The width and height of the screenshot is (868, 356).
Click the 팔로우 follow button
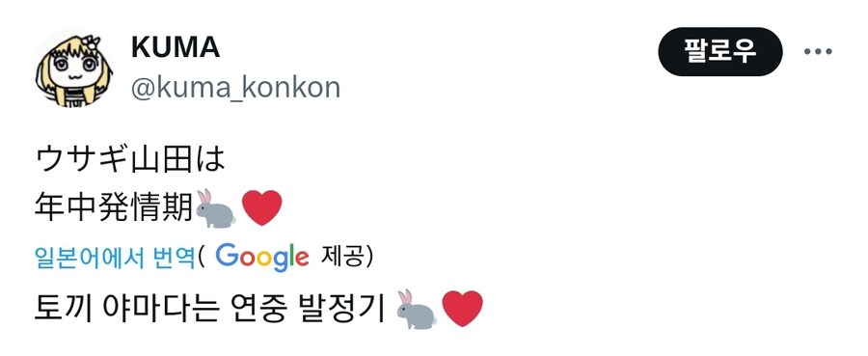click(719, 51)
